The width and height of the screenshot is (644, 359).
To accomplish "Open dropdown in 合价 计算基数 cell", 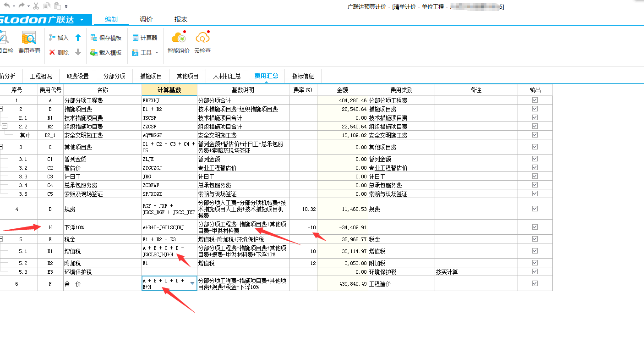I will point(192,284).
